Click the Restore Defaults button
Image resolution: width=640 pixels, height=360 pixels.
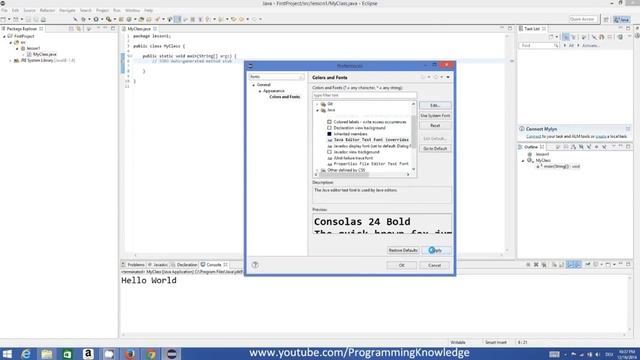(403, 250)
